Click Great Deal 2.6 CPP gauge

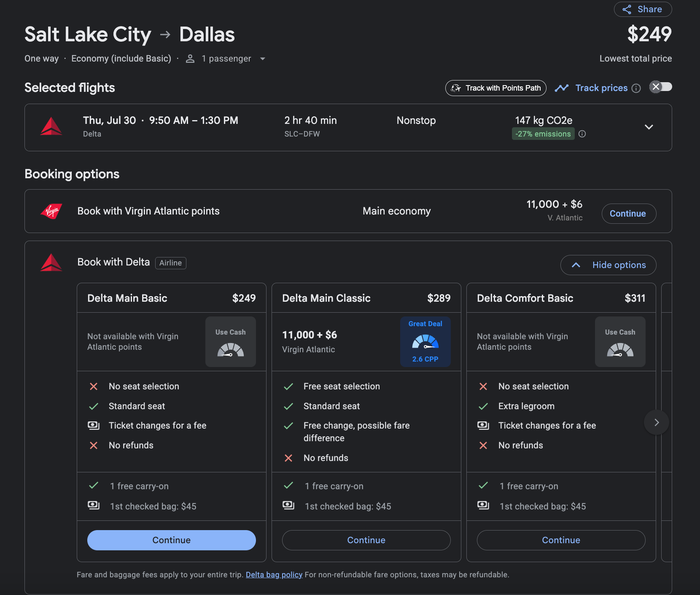[x=425, y=341]
